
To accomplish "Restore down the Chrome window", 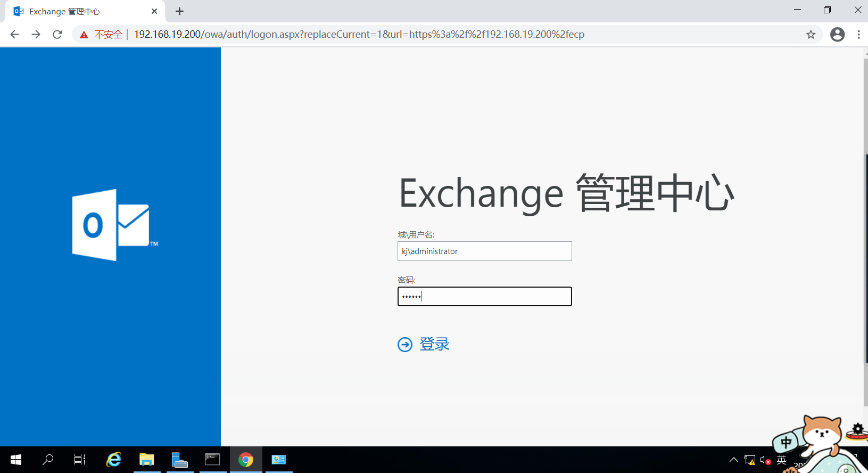I will coord(827,10).
